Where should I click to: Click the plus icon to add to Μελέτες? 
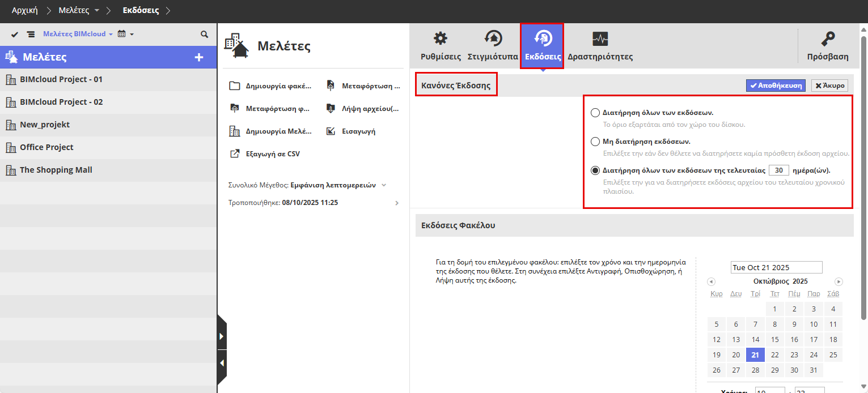198,57
